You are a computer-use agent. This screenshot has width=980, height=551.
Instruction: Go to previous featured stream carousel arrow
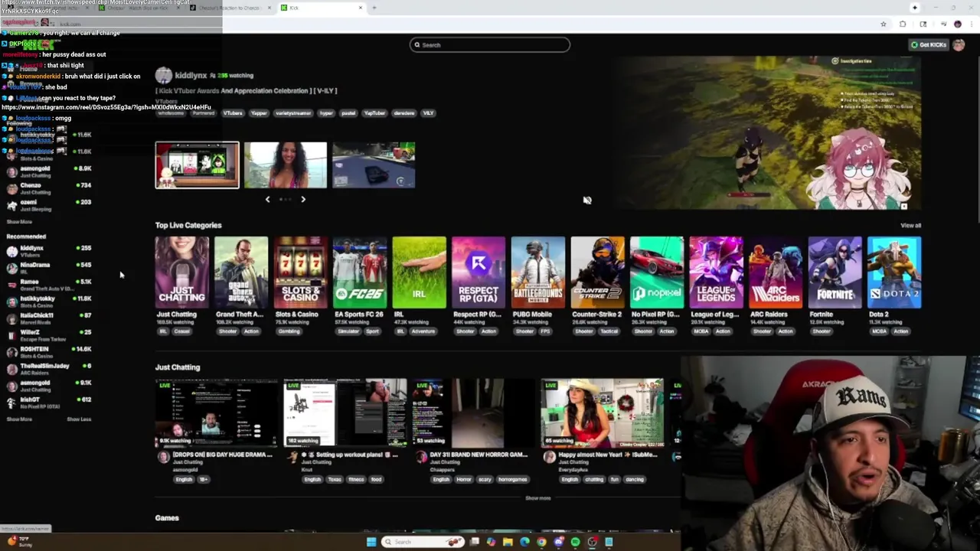click(267, 199)
